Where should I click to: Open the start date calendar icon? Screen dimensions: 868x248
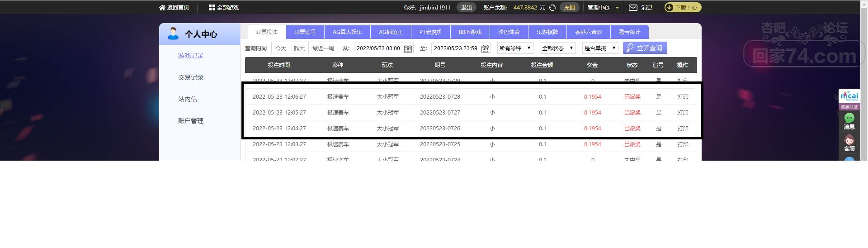pyautogui.click(x=408, y=48)
